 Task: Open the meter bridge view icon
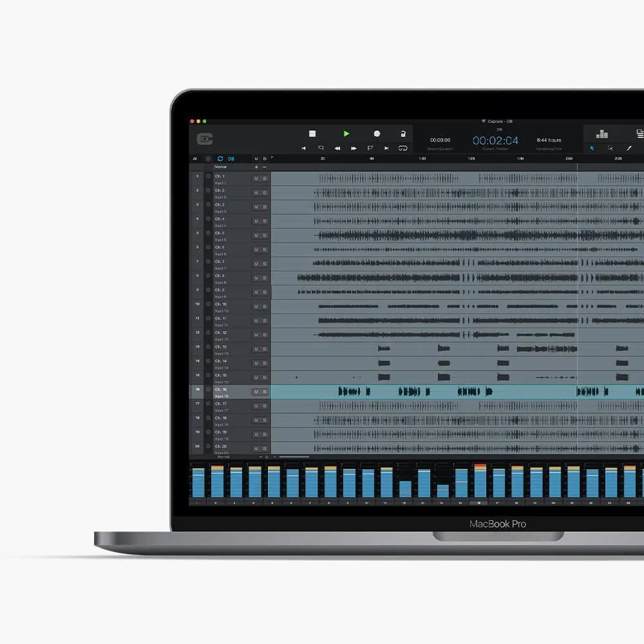coord(603,135)
